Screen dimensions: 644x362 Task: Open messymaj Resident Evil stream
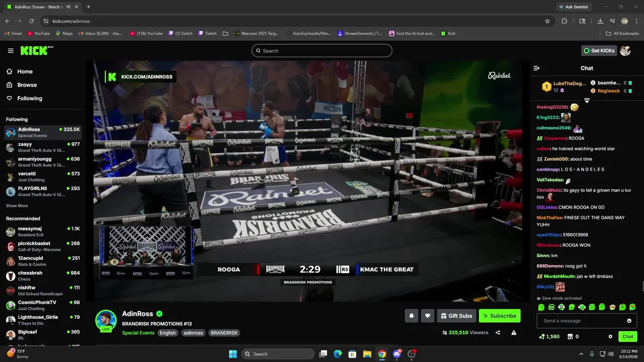click(x=43, y=231)
